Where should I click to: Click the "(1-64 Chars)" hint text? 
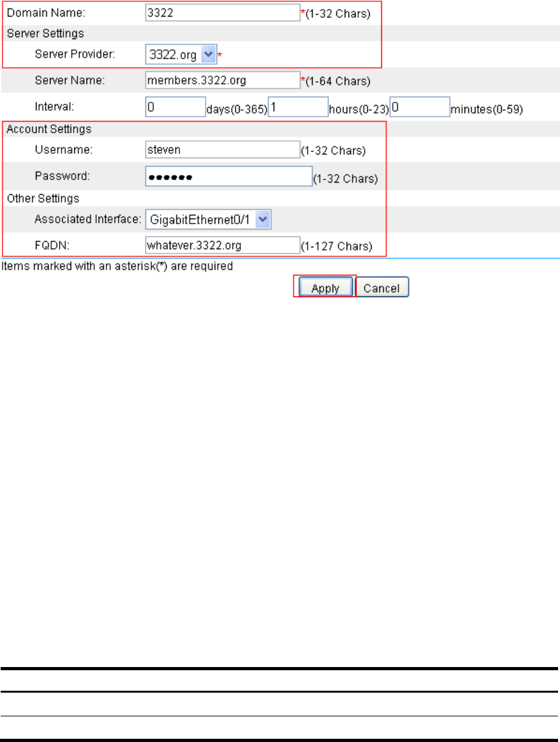click(x=338, y=81)
